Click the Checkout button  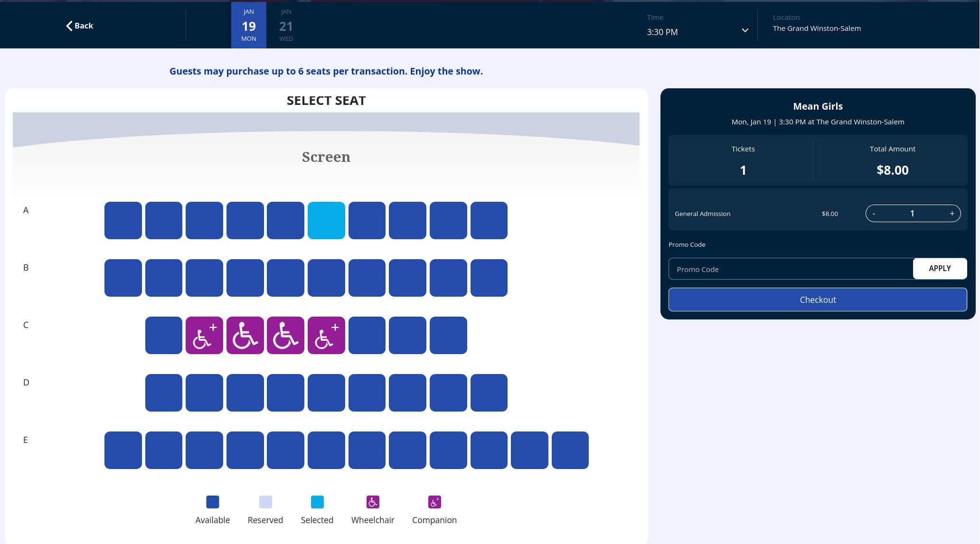pos(818,300)
